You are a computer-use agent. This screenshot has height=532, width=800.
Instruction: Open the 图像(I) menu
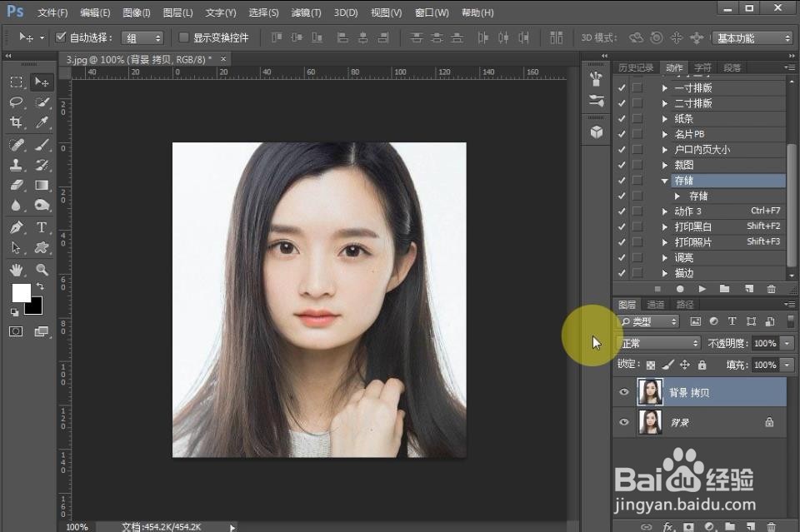[136, 12]
